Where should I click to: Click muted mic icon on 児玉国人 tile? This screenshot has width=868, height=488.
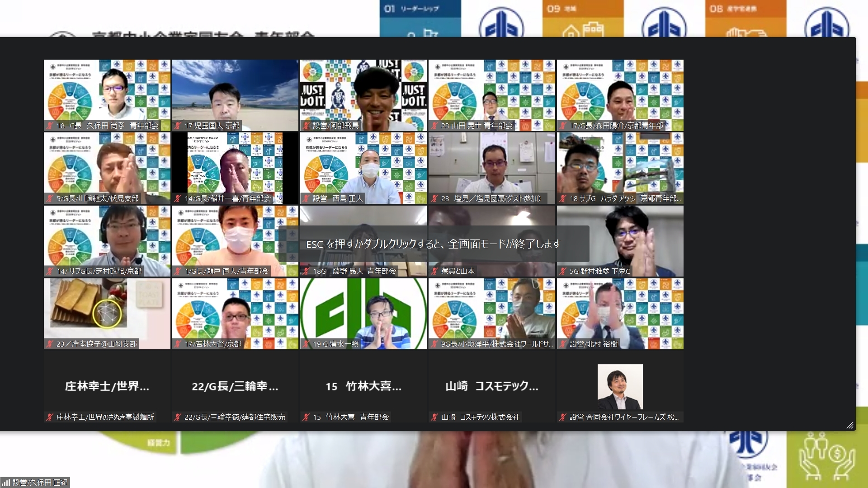pyautogui.click(x=178, y=126)
